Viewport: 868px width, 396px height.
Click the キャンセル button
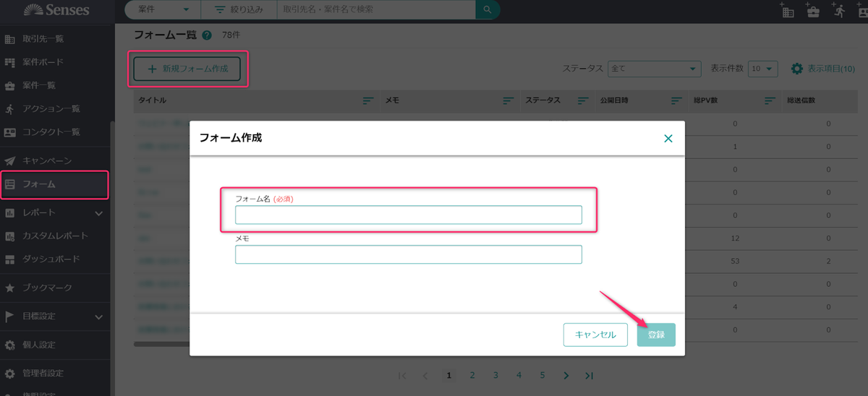coord(595,335)
